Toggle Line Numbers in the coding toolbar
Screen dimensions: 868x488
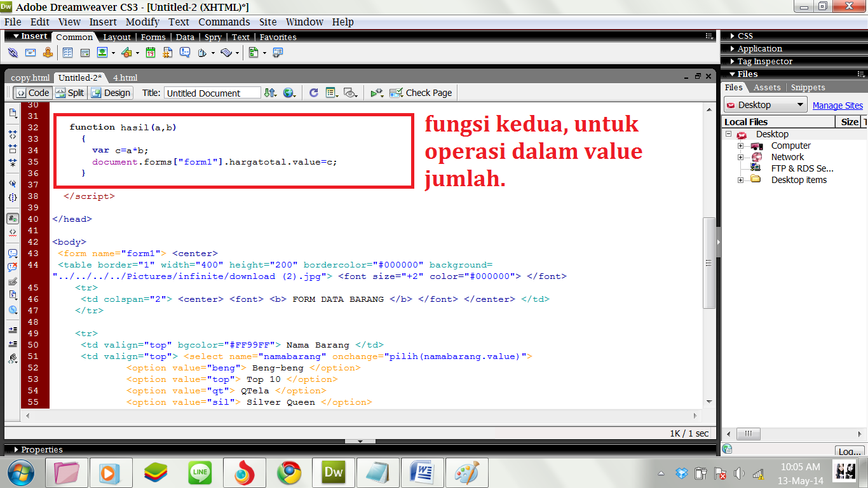tap(13, 219)
